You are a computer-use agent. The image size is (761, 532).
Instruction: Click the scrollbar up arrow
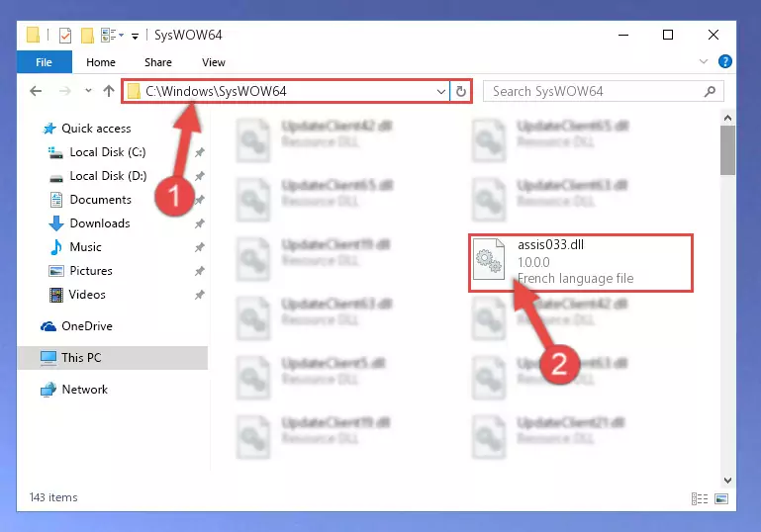coord(727,118)
